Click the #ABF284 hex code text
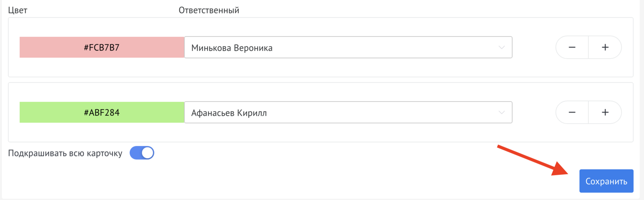 point(102,113)
